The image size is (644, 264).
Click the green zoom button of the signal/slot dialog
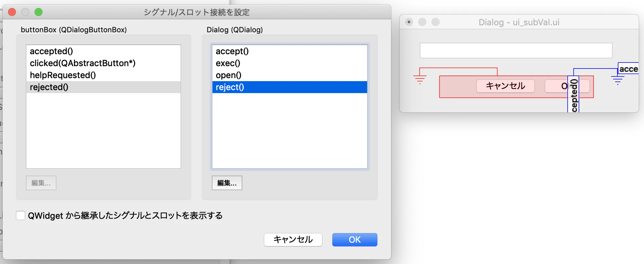click(39, 12)
